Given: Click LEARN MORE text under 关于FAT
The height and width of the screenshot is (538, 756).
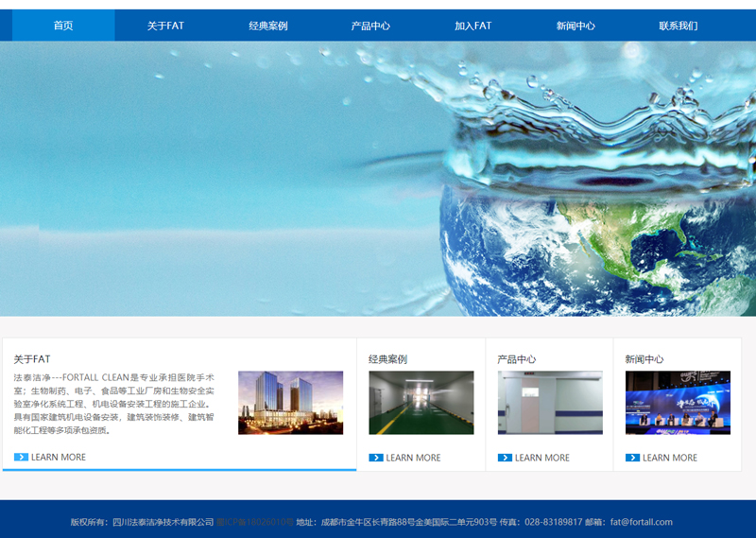Looking at the screenshot, I should coord(59,458).
